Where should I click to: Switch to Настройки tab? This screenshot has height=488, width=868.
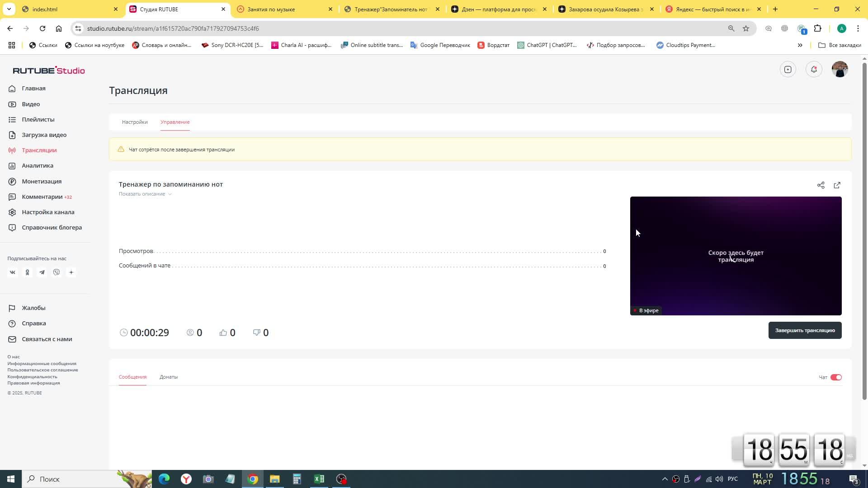tap(135, 122)
